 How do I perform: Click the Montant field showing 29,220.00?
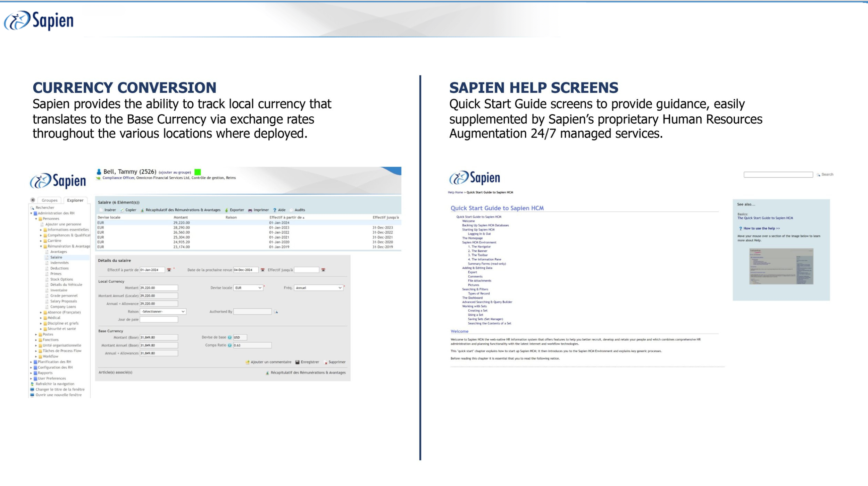(x=159, y=288)
